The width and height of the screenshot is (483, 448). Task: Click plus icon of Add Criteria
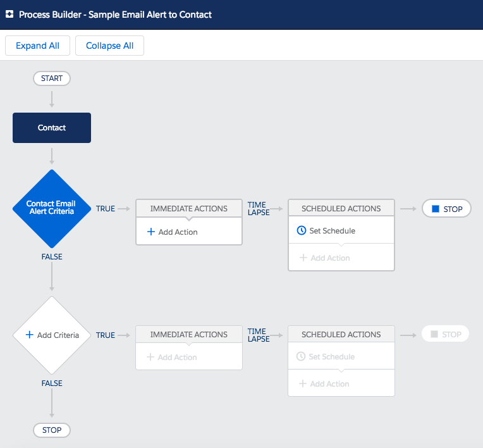coord(29,335)
